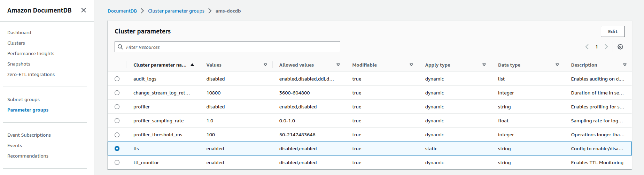644x175 pixels.
Task: Click the Duration of time in se… description
Action: 597,93
